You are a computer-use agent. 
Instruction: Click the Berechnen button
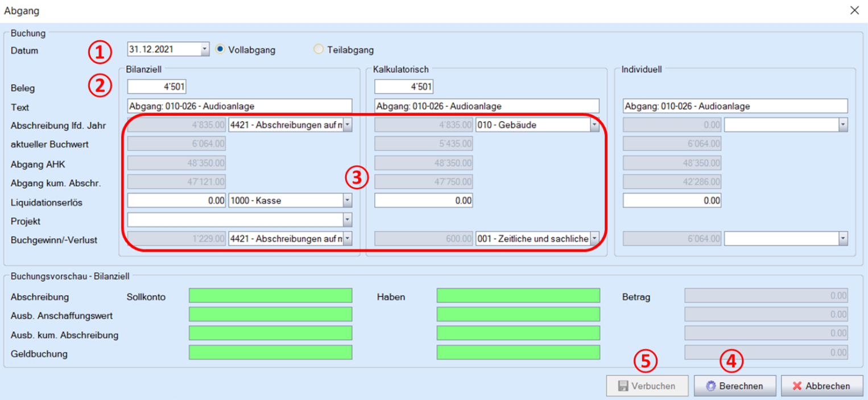coord(735,386)
